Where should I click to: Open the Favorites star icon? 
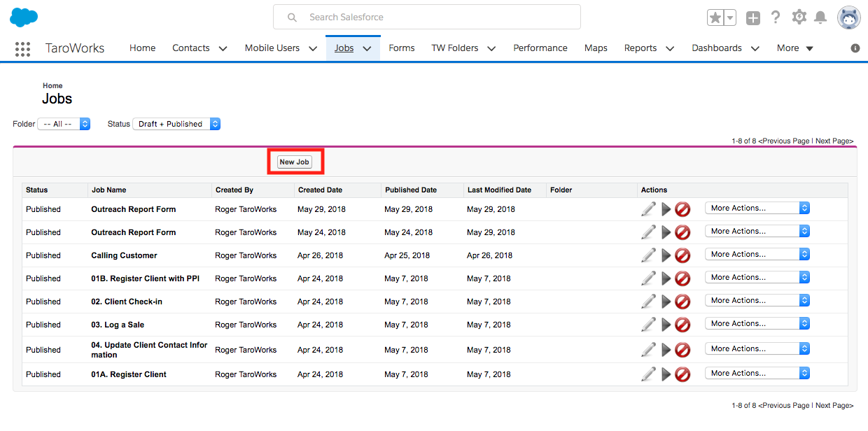pos(715,18)
